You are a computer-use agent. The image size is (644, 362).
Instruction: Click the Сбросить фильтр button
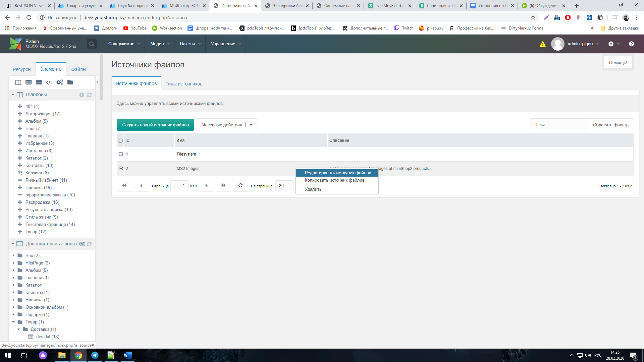pos(610,125)
